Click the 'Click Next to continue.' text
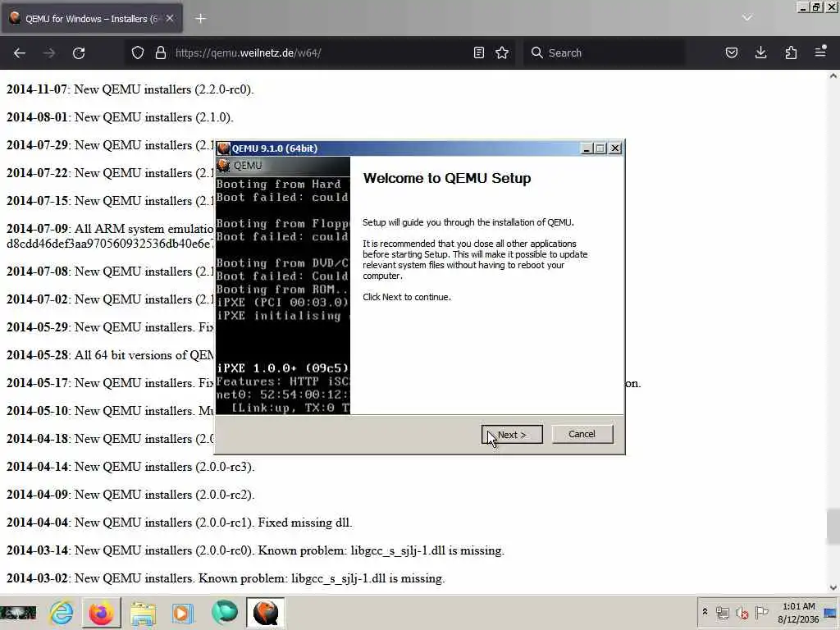 pyautogui.click(x=407, y=297)
